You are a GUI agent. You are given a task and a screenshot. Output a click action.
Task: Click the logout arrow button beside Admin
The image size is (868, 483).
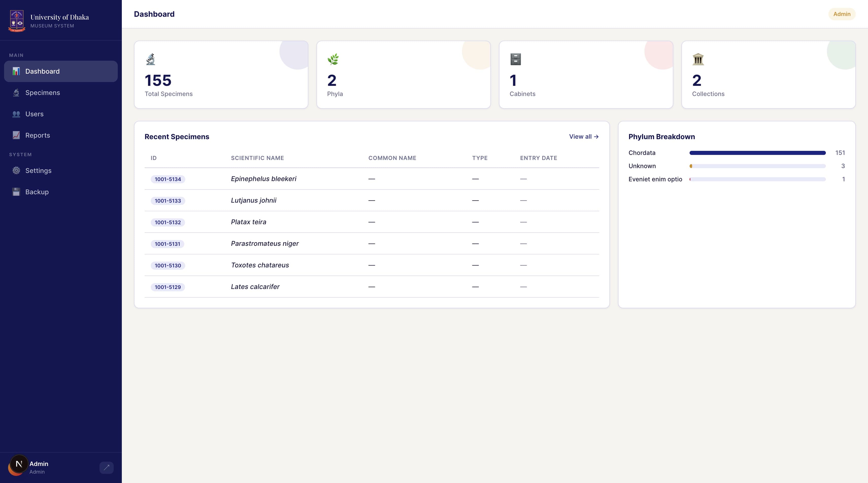[x=107, y=468]
